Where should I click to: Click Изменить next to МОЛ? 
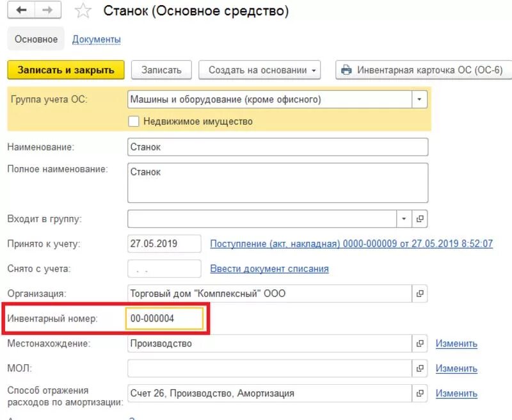coord(456,368)
